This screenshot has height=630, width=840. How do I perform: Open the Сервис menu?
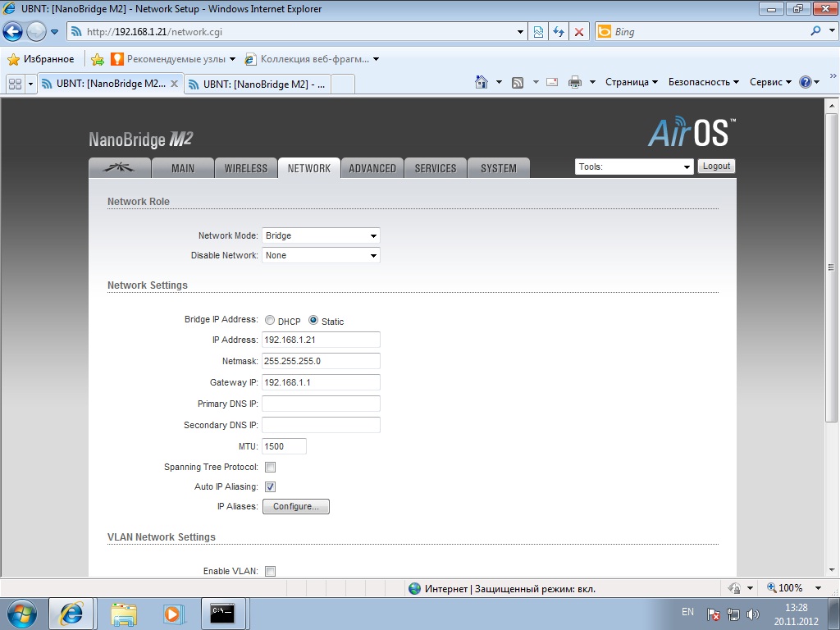point(770,82)
